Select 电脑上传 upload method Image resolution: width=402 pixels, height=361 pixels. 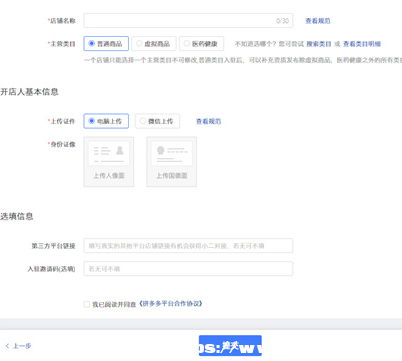pos(106,121)
